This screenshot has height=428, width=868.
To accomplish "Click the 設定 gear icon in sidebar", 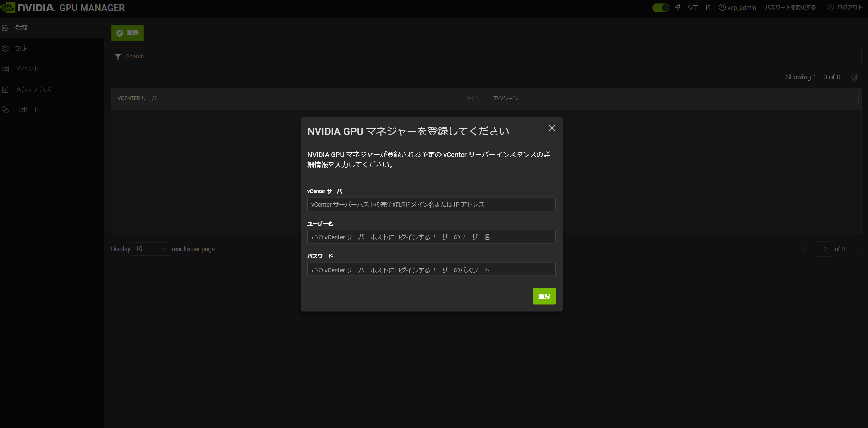I will pos(5,48).
